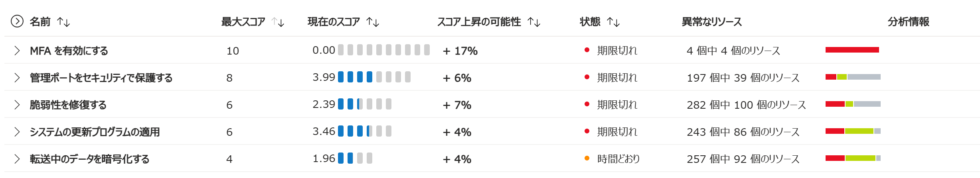The image size is (980, 178).
Task: Click the 分析情報 column header
Action: click(x=909, y=22)
